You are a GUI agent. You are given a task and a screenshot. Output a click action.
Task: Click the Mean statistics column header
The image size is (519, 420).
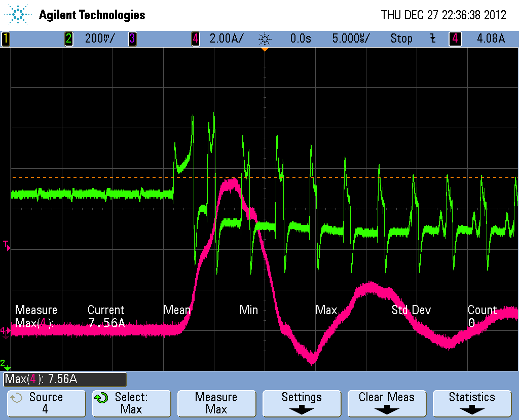coord(177,310)
